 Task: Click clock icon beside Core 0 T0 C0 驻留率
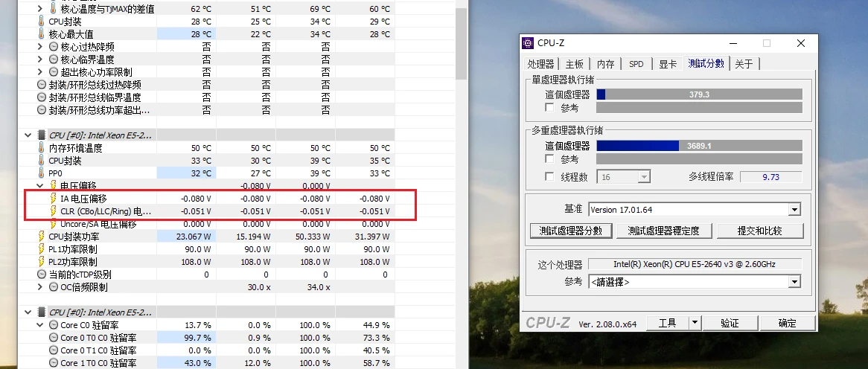click(53, 338)
